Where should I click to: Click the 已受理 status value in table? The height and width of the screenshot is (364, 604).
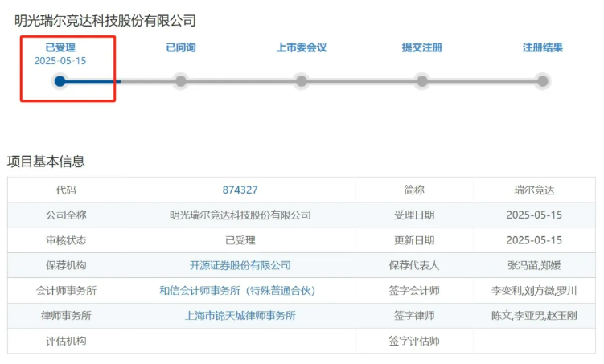tap(240, 240)
